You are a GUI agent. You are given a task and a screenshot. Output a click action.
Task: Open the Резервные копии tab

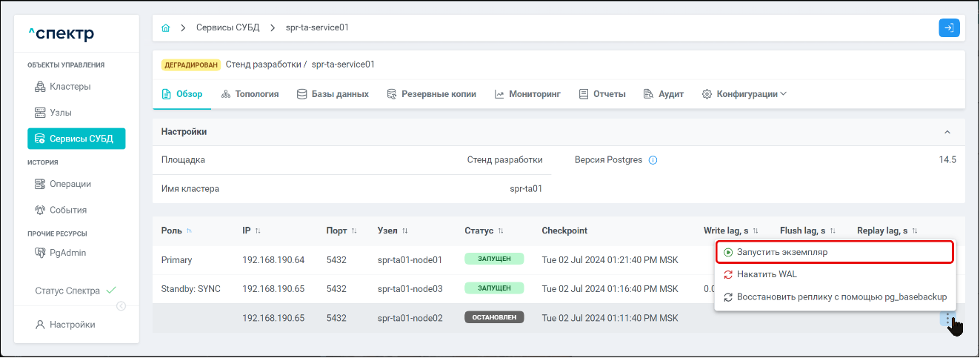pos(431,94)
